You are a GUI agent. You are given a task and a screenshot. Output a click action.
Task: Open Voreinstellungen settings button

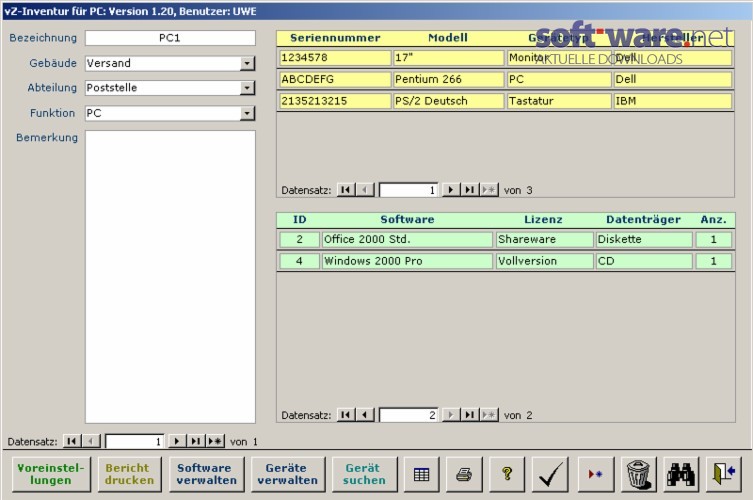(51, 475)
